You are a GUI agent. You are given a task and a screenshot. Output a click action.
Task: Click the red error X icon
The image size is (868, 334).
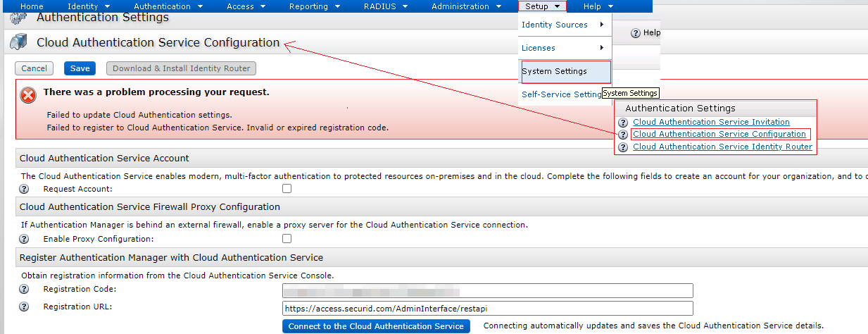[28, 95]
